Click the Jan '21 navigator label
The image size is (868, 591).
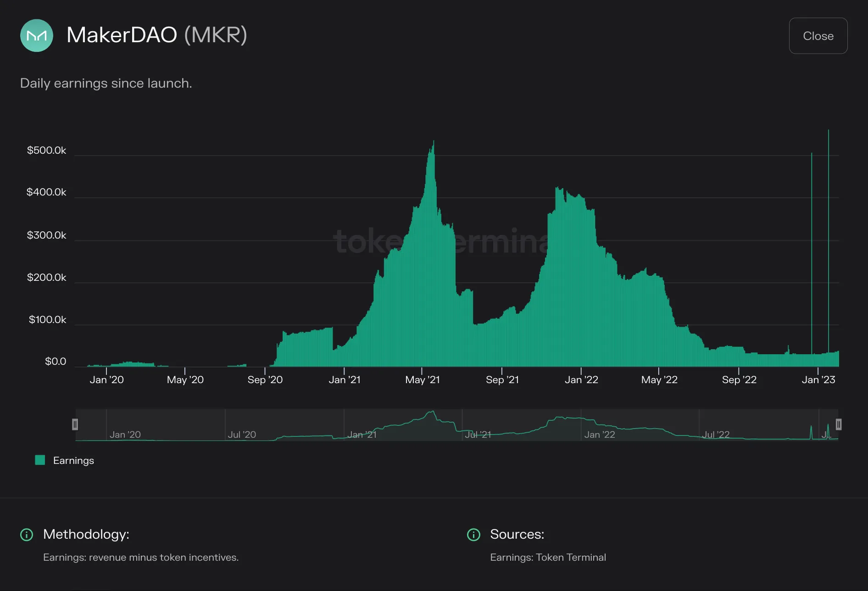pos(362,435)
